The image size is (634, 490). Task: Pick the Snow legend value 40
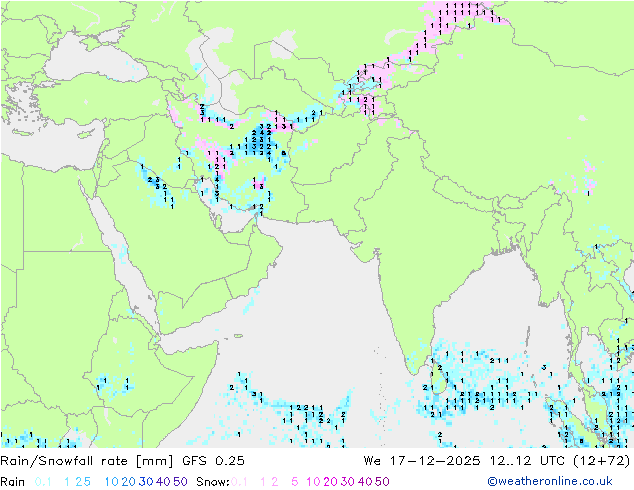pos(365,482)
